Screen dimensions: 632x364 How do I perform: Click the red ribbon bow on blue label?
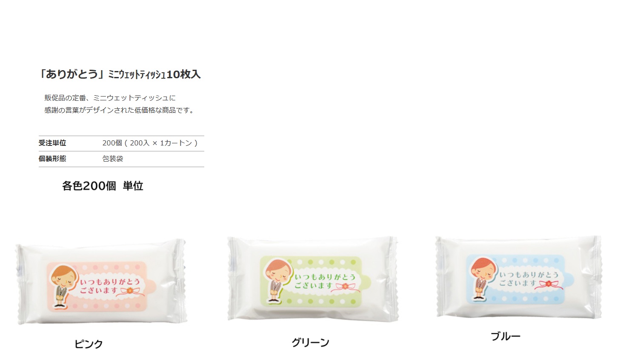click(x=551, y=284)
